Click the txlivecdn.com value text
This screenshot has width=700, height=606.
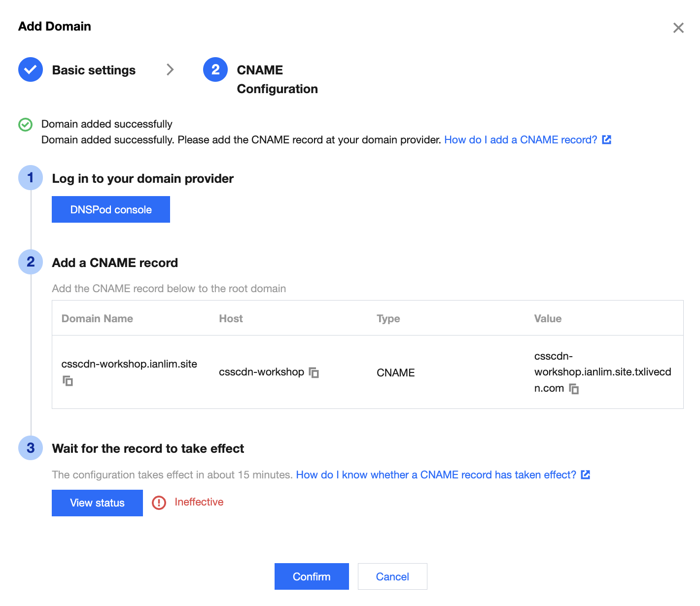point(602,372)
